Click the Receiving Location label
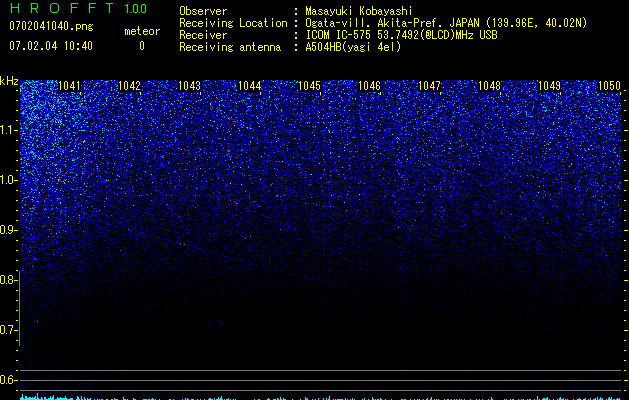 point(233,23)
